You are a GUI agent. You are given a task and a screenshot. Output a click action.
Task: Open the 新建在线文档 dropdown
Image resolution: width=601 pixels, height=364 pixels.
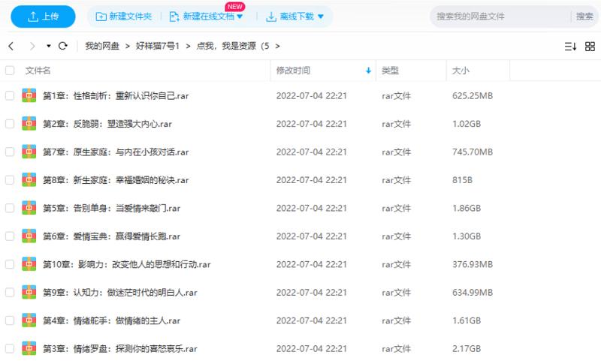pyautogui.click(x=206, y=17)
